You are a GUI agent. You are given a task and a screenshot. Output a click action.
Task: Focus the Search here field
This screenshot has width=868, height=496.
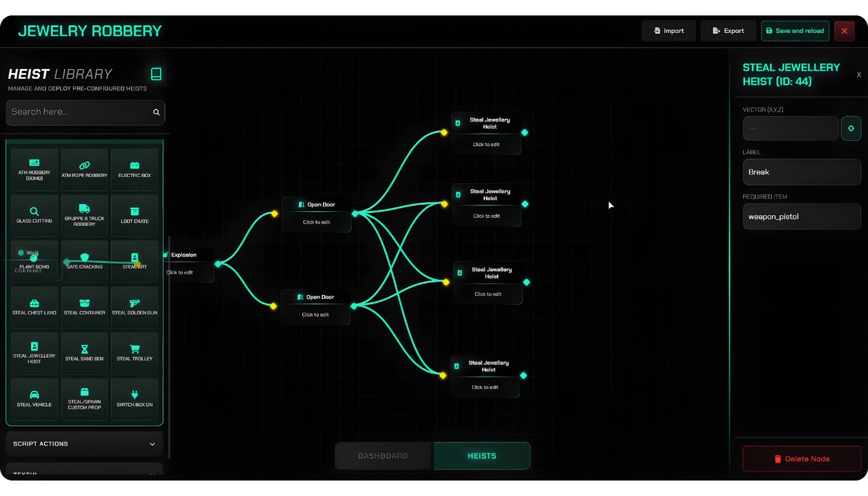pos(85,112)
